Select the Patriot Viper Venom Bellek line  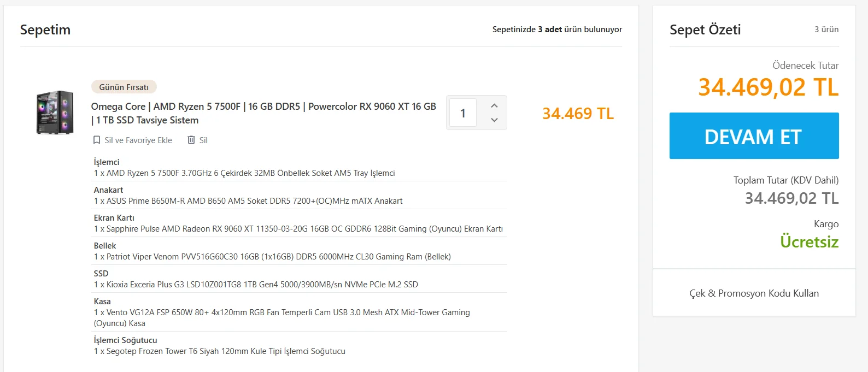pos(272,257)
